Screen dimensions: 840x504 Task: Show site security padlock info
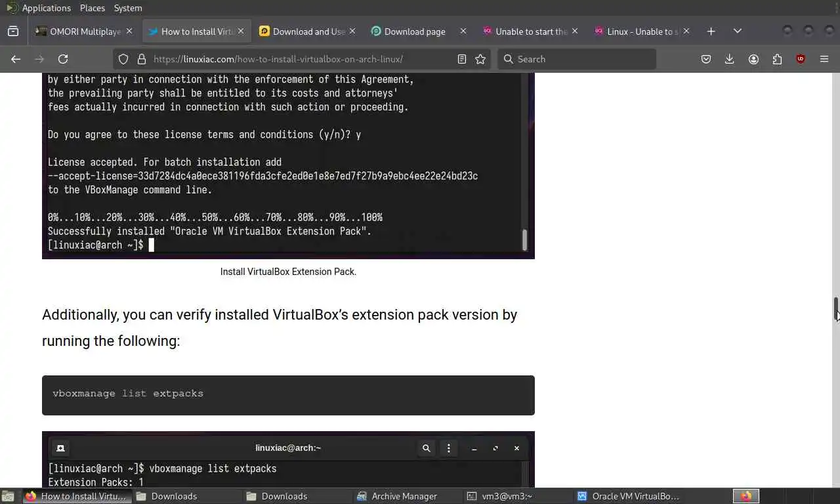[141, 59]
